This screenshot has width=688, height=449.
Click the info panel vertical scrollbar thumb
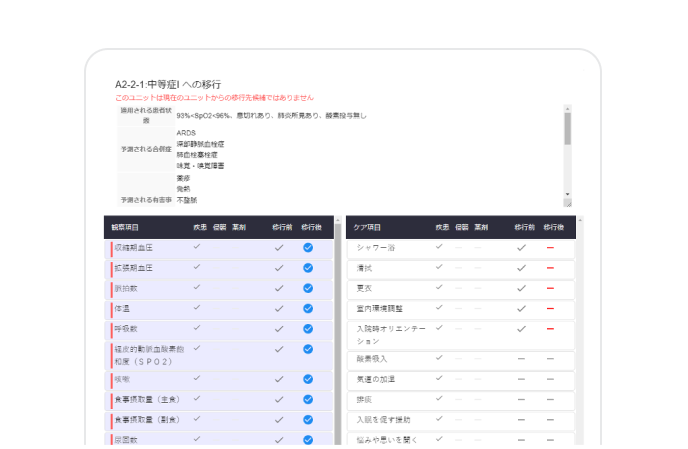pyautogui.click(x=568, y=130)
